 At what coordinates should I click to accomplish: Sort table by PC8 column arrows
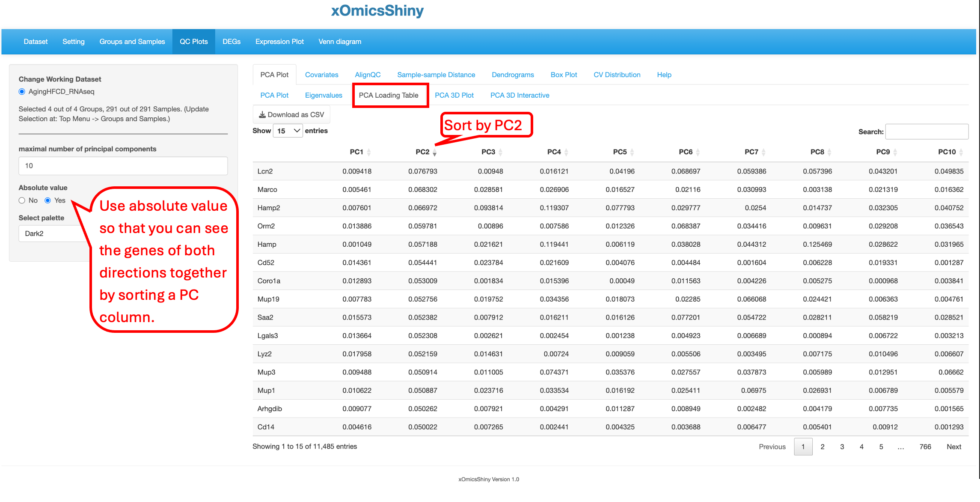[x=829, y=152]
